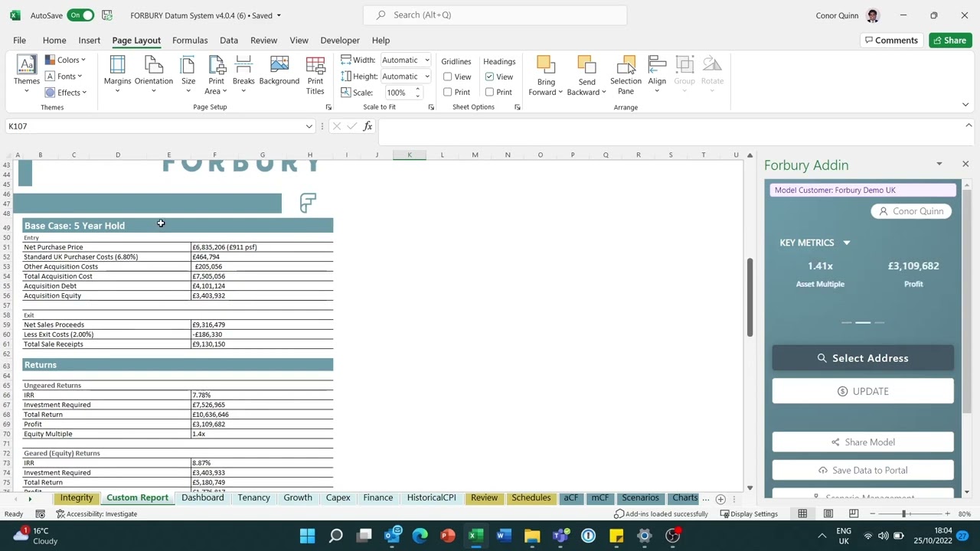The image size is (980, 551).
Task: Open the File menu
Action: pos(19,40)
